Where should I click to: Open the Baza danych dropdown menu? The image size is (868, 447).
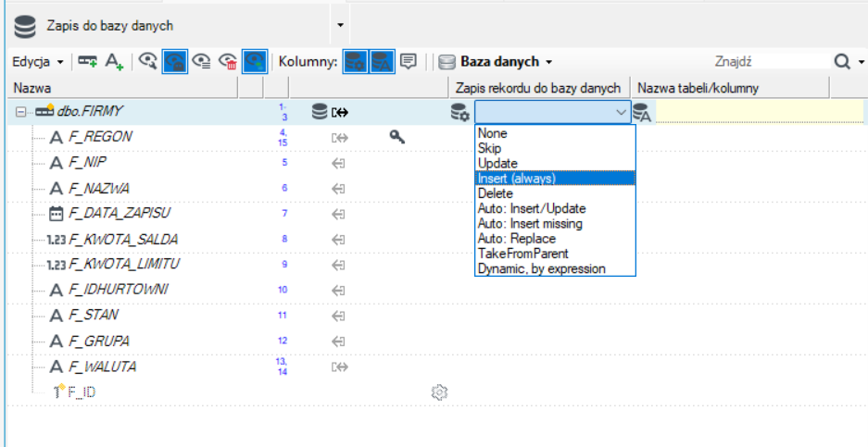506,61
